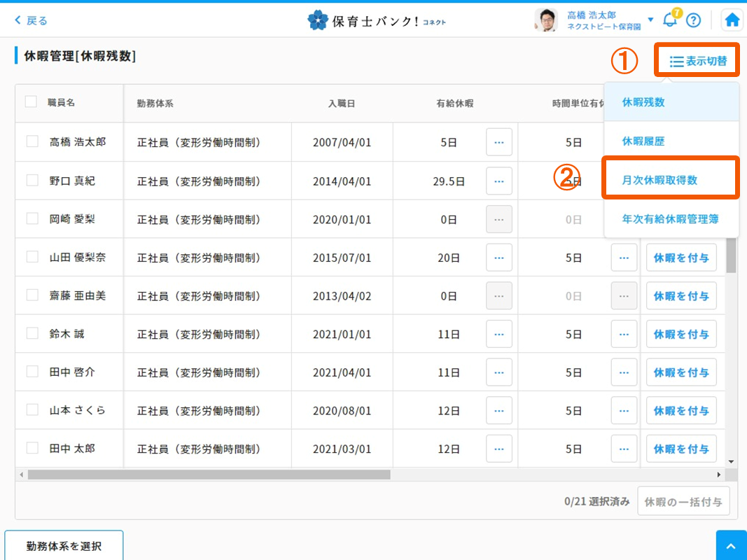This screenshot has width=747, height=560.
Task: Go back with the 戻る link
Action: tap(32, 20)
